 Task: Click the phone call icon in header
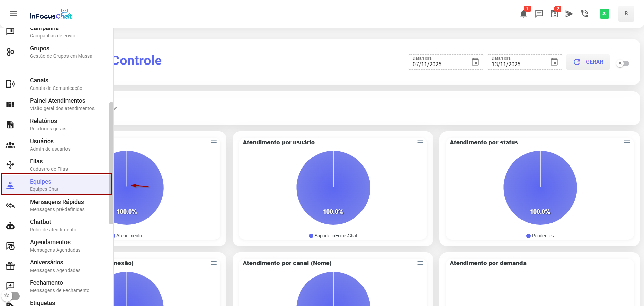(585, 14)
